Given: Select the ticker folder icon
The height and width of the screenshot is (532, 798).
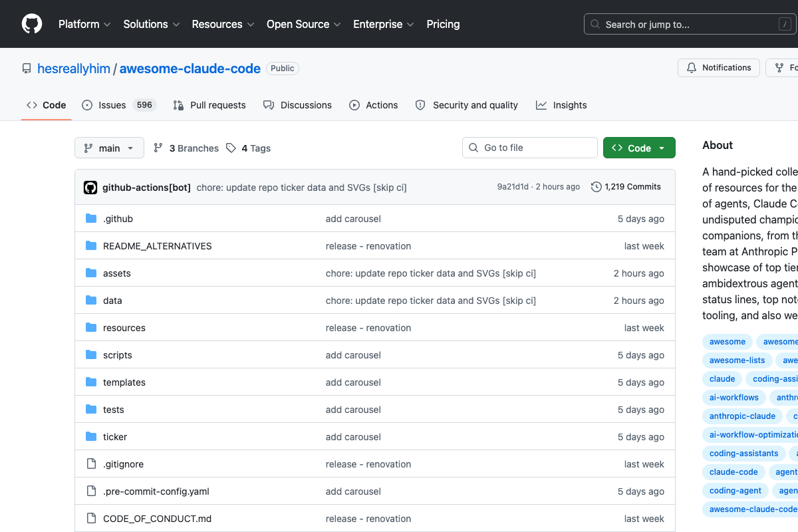Looking at the screenshot, I should (91, 437).
